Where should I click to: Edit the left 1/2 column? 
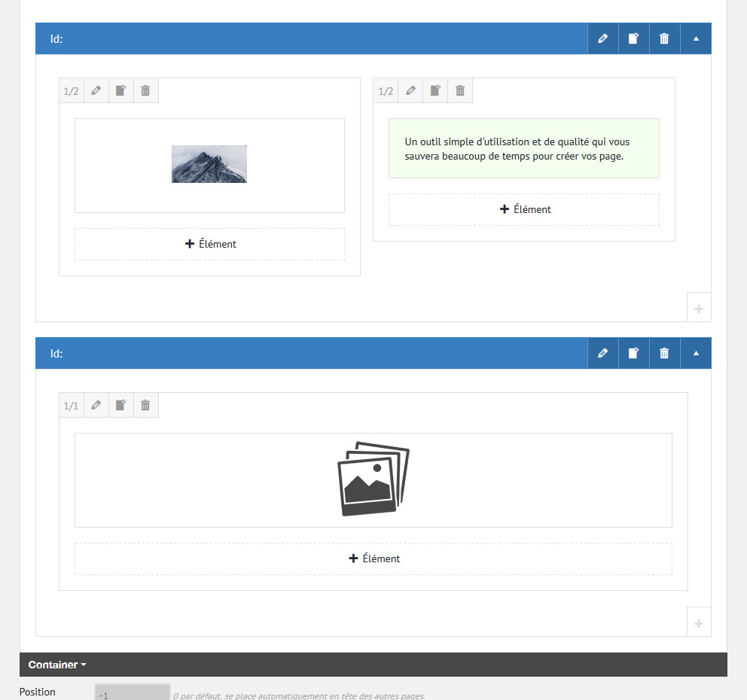(x=96, y=91)
